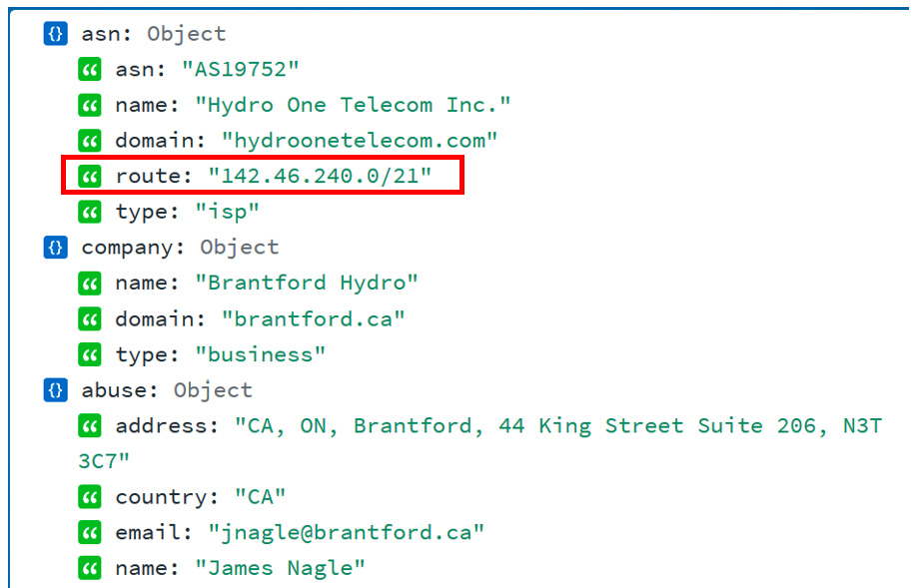The width and height of the screenshot is (915, 588).
Task: Click the value "Hydro One Telecom Inc."
Action: (353, 105)
